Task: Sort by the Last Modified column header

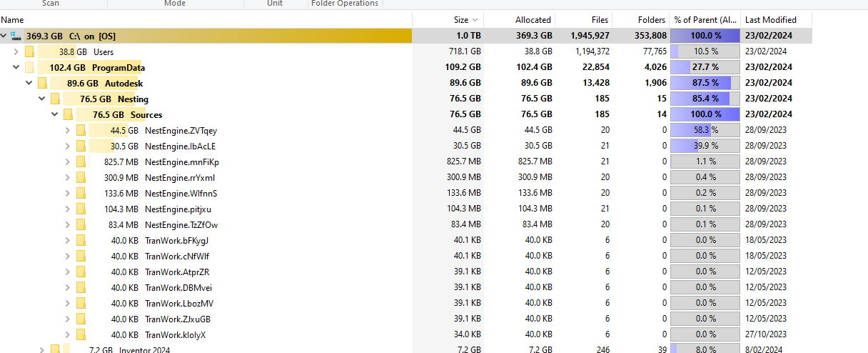Action: [x=770, y=20]
